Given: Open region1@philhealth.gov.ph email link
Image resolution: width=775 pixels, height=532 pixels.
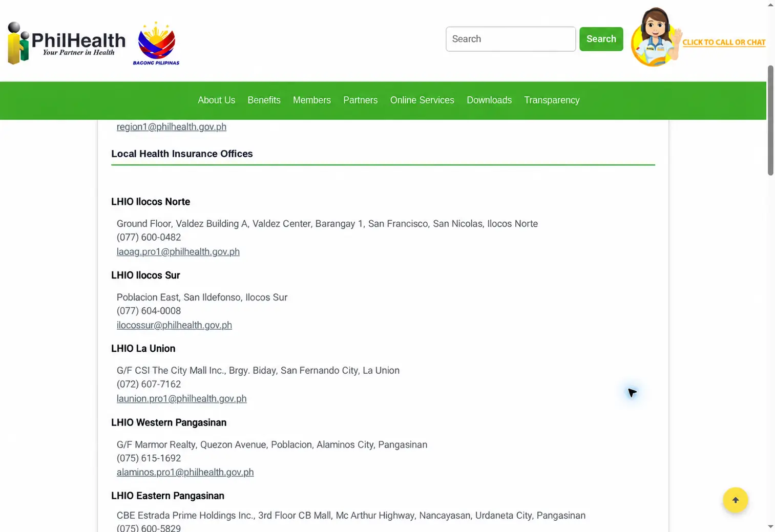Looking at the screenshot, I should tap(172, 127).
